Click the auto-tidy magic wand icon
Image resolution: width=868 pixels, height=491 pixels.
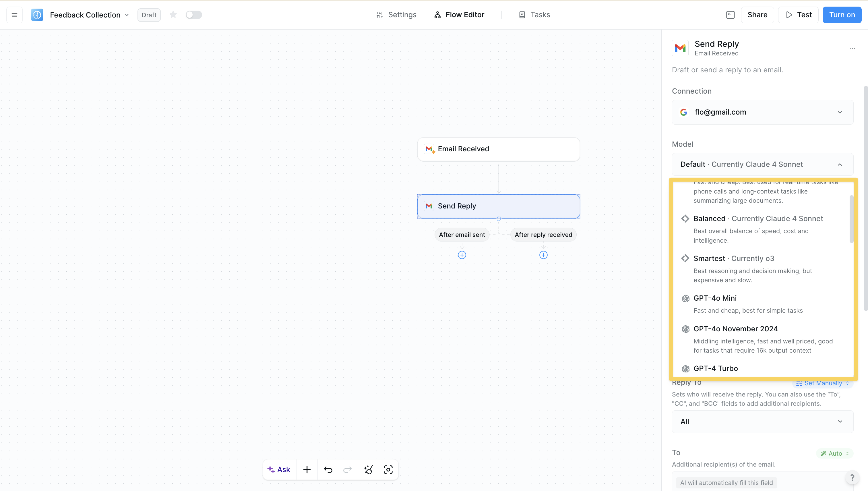tap(369, 469)
